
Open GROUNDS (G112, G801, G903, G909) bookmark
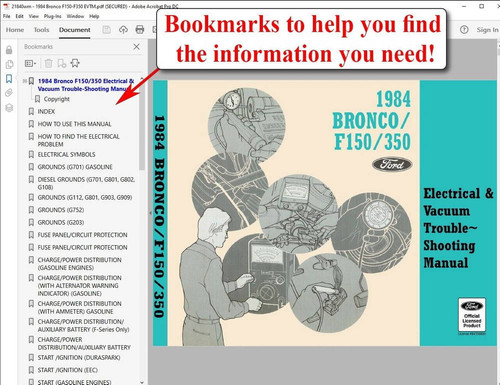pyautogui.click(x=85, y=197)
